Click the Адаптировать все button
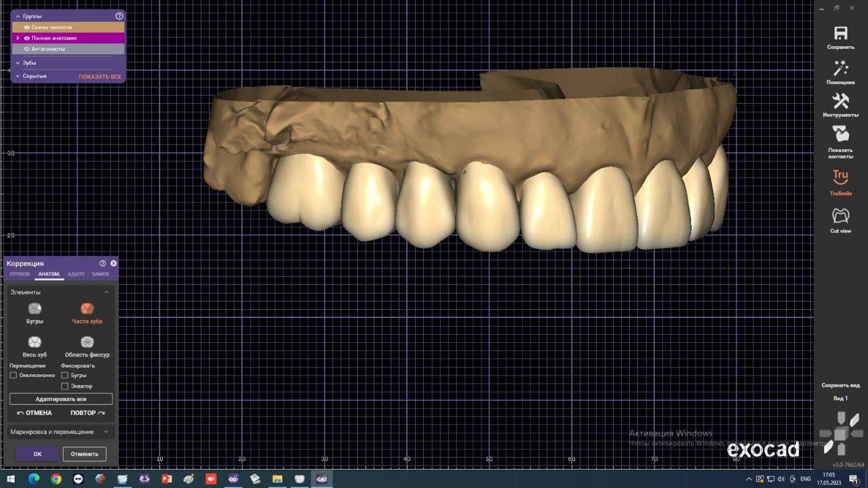 click(61, 399)
